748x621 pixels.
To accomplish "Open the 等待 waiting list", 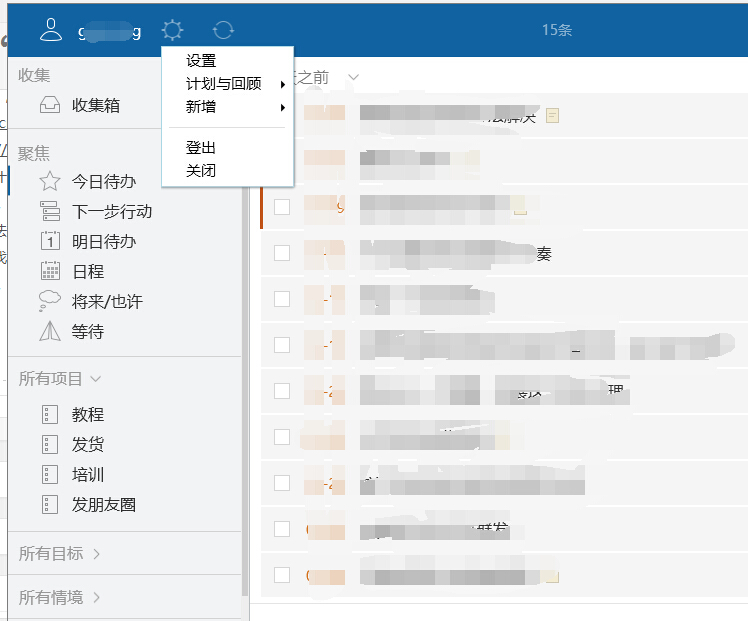I will point(87,331).
